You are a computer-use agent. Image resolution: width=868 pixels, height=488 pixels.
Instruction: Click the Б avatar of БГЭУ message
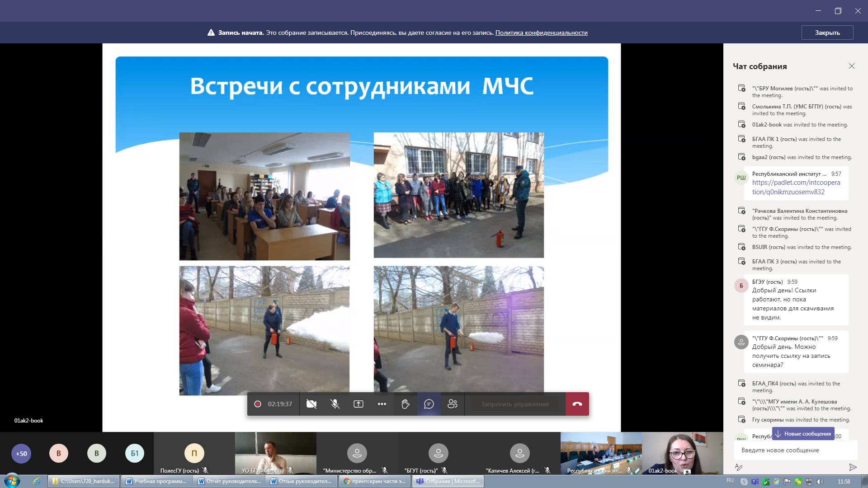pyautogui.click(x=741, y=286)
